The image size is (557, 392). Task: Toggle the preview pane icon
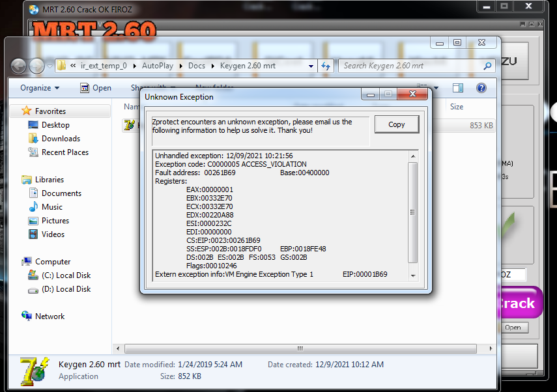click(x=458, y=88)
